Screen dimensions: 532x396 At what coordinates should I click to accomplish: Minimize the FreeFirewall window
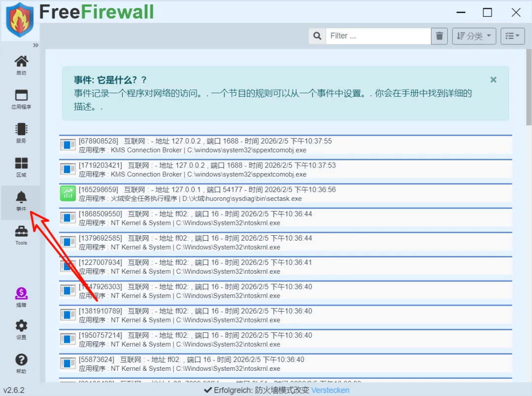pos(461,12)
